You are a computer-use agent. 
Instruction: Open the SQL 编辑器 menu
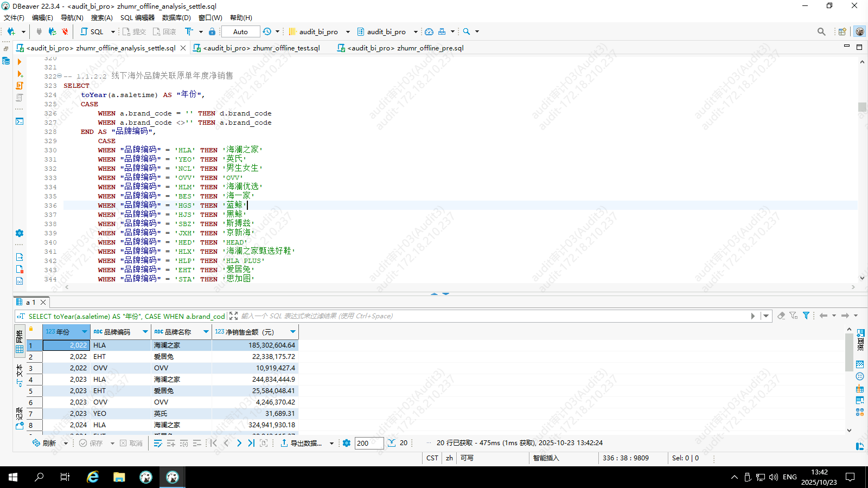click(137, 17)
